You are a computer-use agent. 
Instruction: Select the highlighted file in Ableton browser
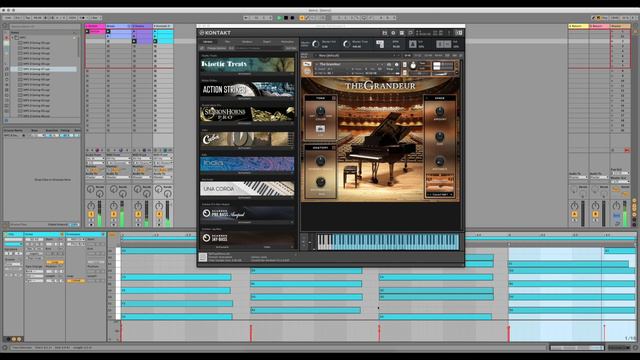pos(44,69)
